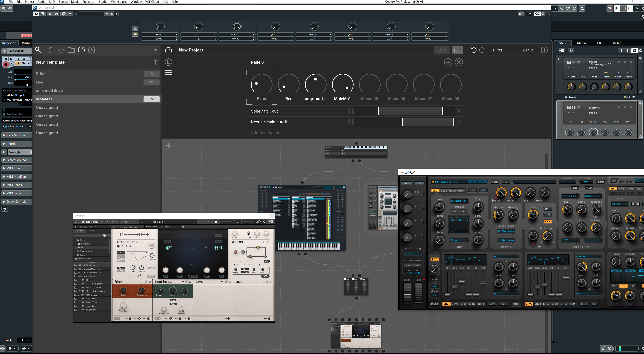
Task: Click the 125.0 tempo field
Action: [x=442, y=50]
